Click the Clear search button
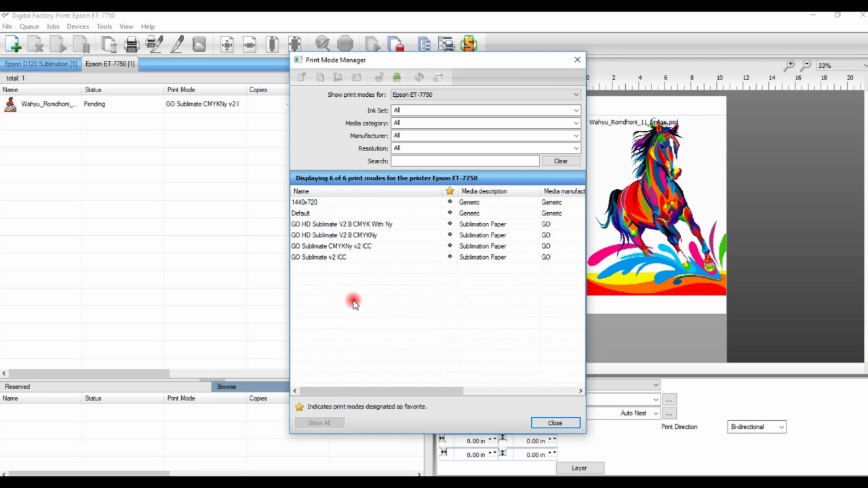Viewport: 868px width, 488px height. [561, 161]
